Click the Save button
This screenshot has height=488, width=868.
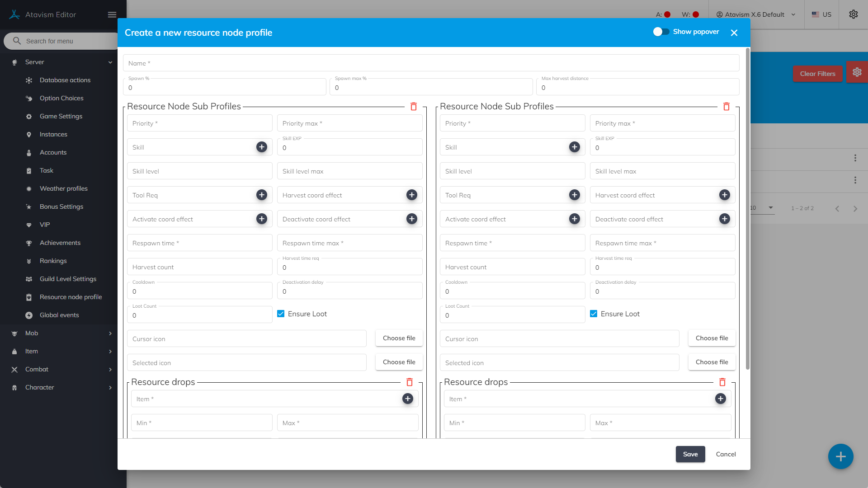690,454
